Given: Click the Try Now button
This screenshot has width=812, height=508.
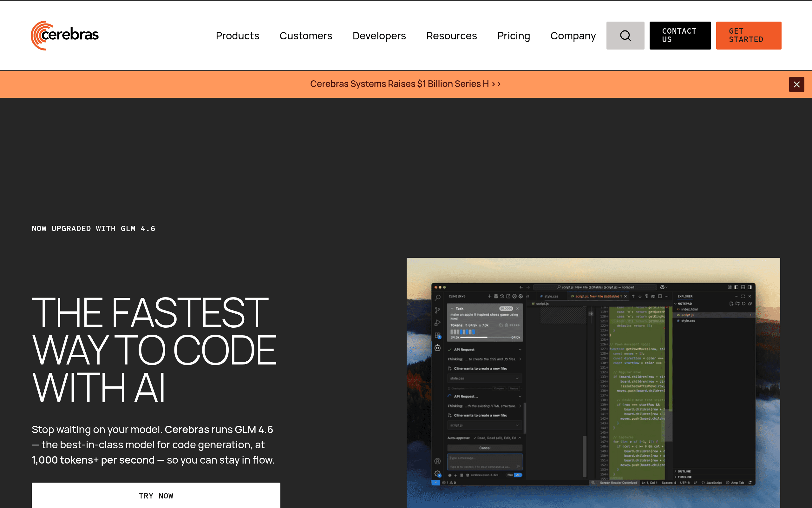Looking at the screenshot, I should [156, 496].
